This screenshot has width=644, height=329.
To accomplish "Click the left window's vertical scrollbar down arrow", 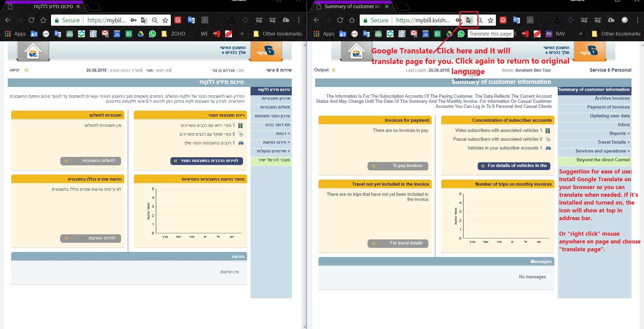I will (x=305, y=327).
